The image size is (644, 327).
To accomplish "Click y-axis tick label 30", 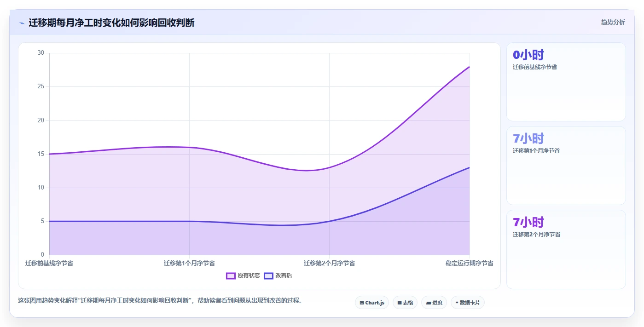I will point(41,53).
